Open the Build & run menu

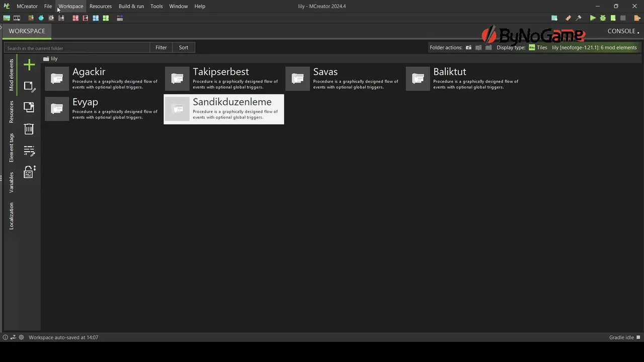(131, 6)
